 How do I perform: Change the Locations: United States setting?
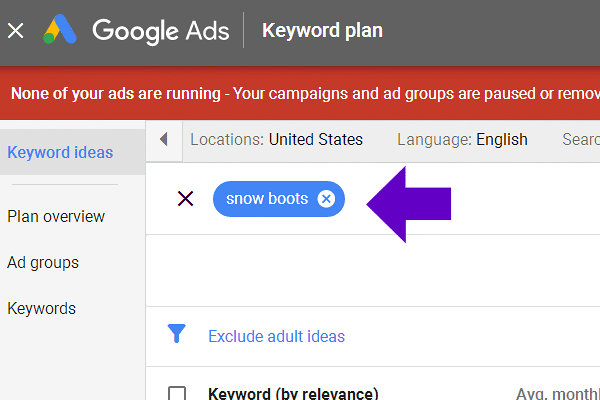(276, 140)
